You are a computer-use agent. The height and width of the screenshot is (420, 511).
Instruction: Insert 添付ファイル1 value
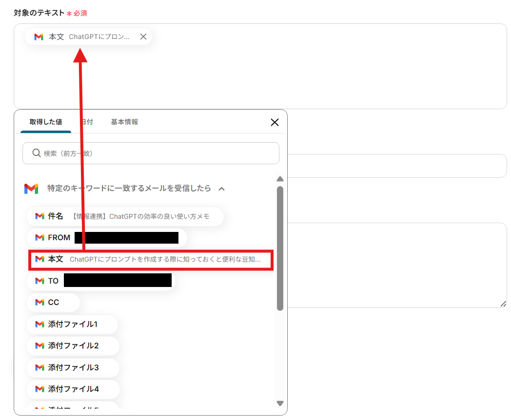pyautogui.click(x=72, y=325)
